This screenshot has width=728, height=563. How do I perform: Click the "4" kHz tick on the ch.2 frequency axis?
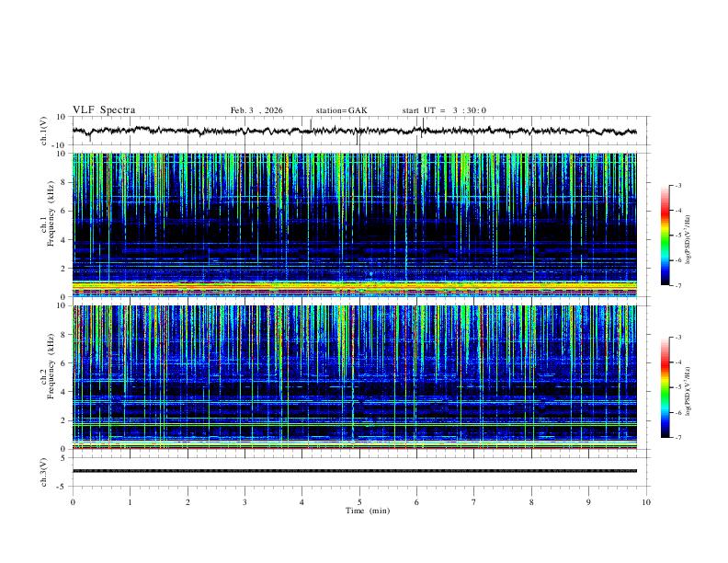[64, 392]
